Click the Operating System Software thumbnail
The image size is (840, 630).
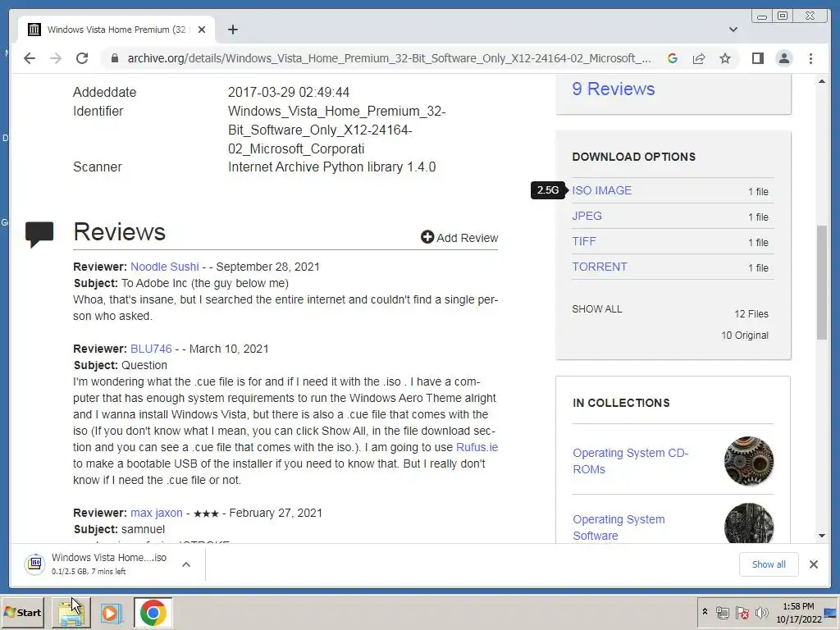pyautogui.click(x=748, y=523)
